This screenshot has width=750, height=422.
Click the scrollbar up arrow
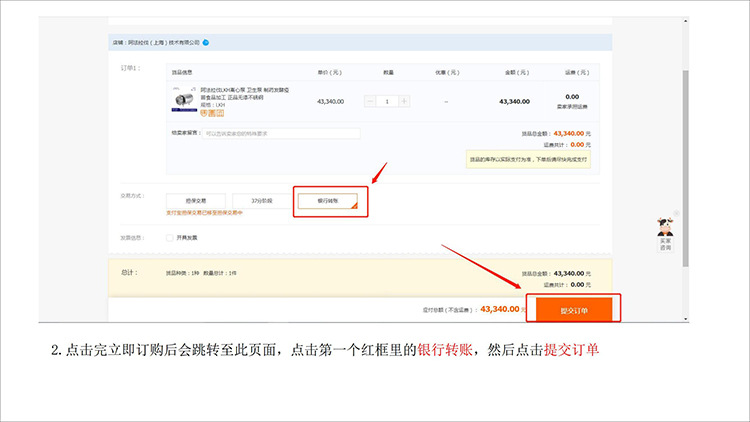(685, 21)
